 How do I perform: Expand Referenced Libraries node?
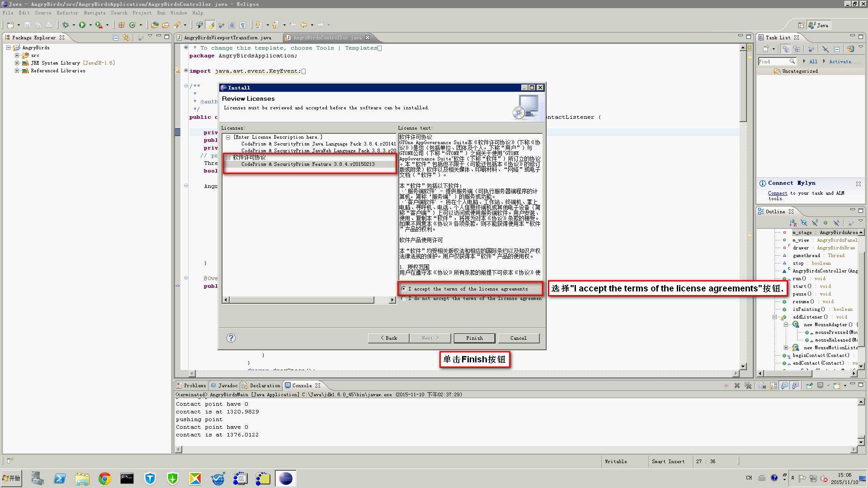click(17, 71)
